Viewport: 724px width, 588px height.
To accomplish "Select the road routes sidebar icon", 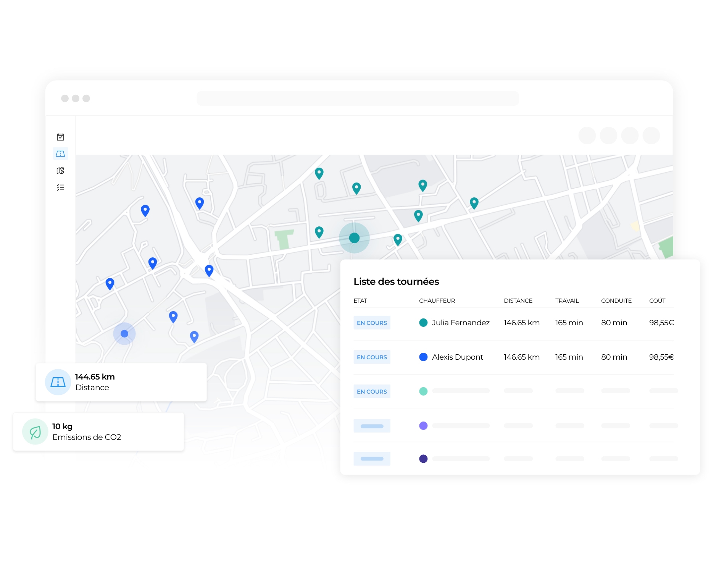I will click(x=60, y=153).
